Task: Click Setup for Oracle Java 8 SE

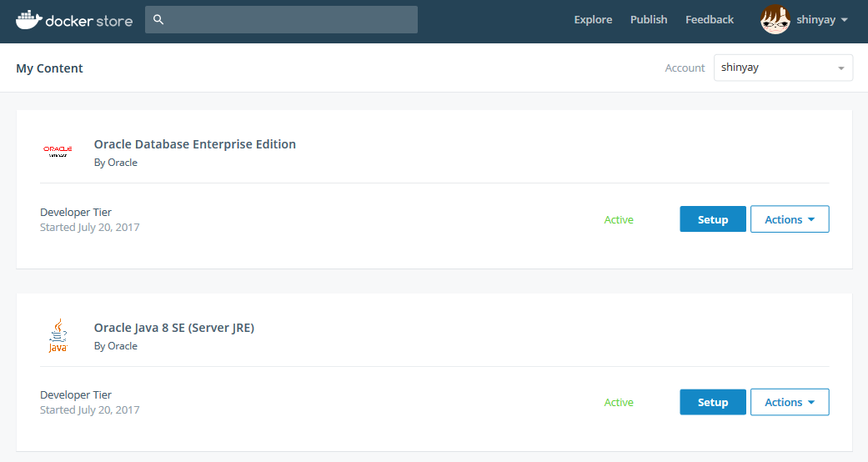Action: (713, 402)
